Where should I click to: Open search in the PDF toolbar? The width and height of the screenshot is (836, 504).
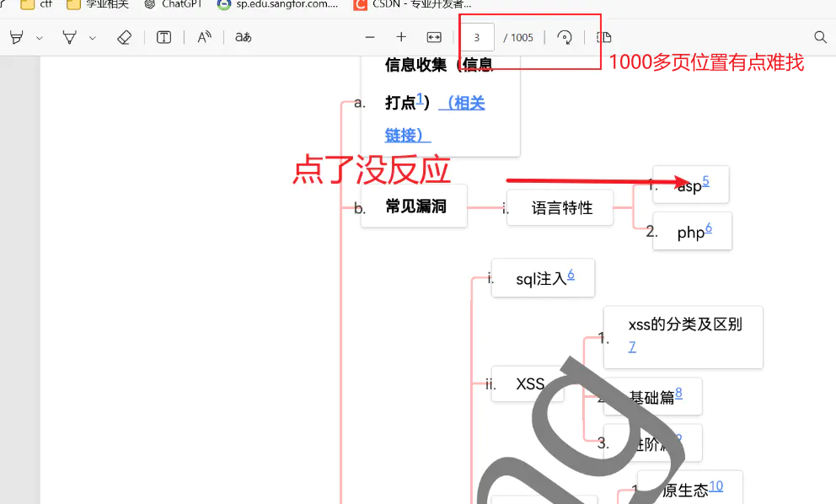(820, 37)
